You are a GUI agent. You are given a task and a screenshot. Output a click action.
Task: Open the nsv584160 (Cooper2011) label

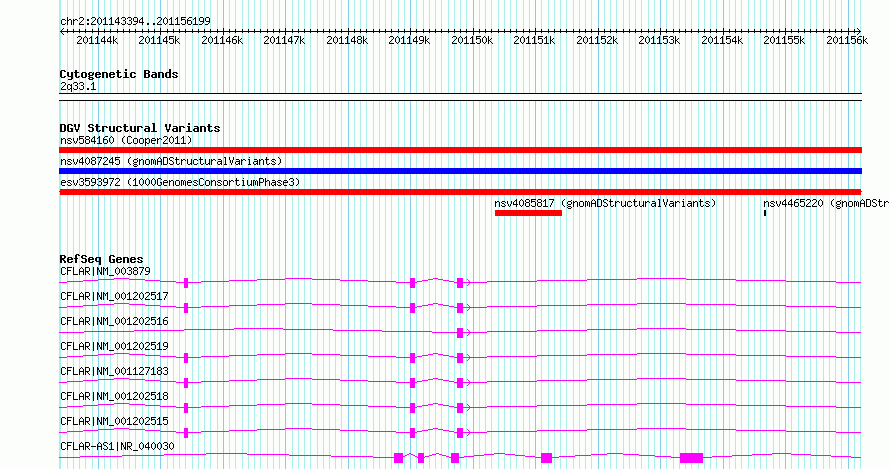click(126, 140)
